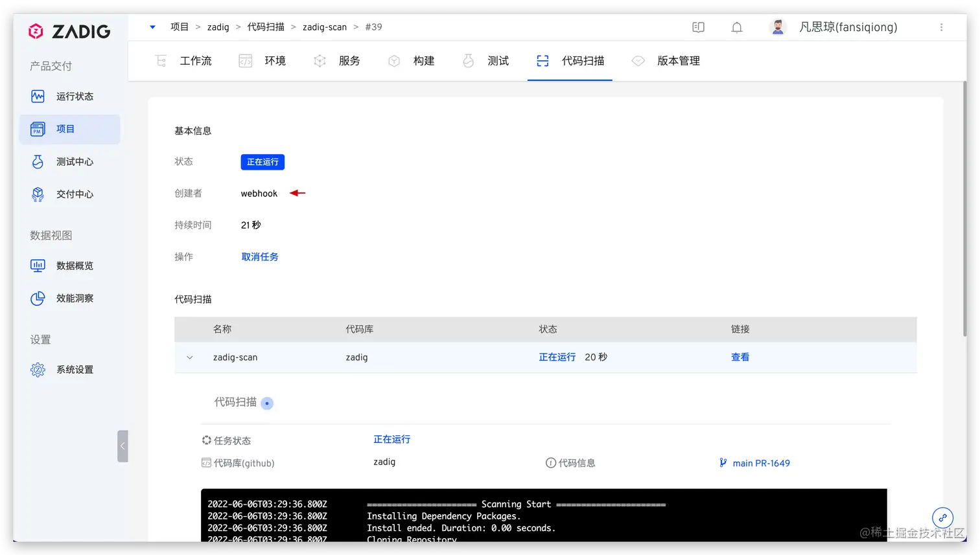Click the 服务 tab icon
This screenshot has height=555, width=980.
(x=320, y=61)
